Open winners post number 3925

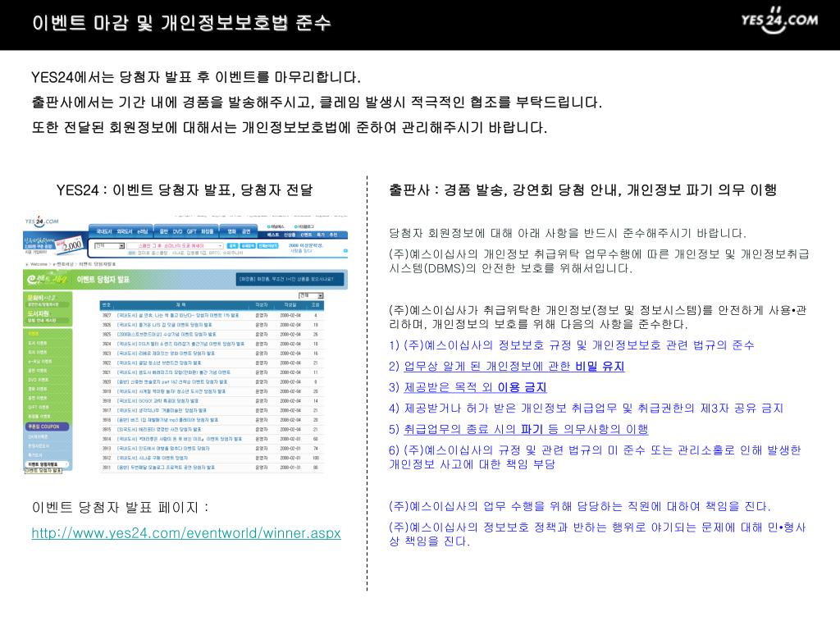pos(166,335)
